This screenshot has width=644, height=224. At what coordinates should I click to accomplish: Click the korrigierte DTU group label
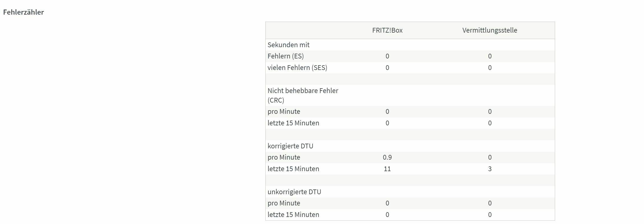[x=290, y=146]
